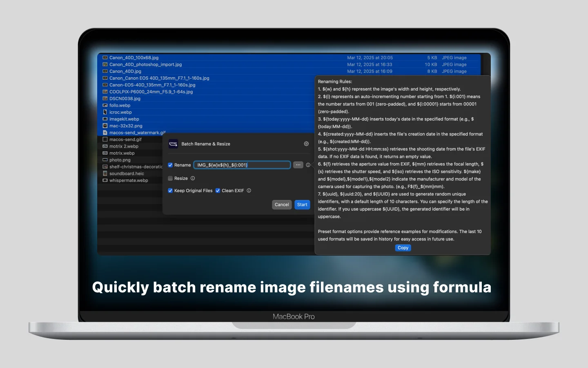Click the macos-send_watermark.gif document icon

click(105, 132)
